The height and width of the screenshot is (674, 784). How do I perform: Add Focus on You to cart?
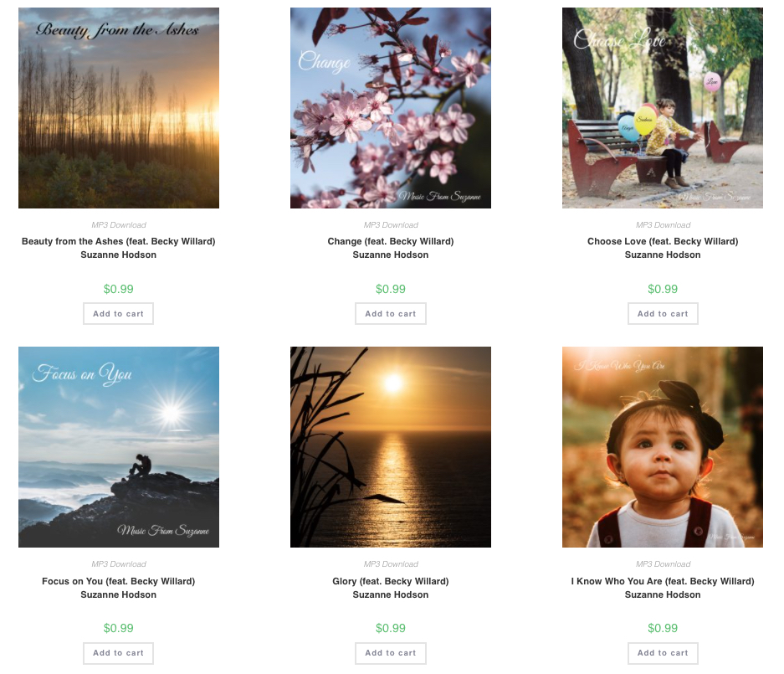(x=119, y=653)
